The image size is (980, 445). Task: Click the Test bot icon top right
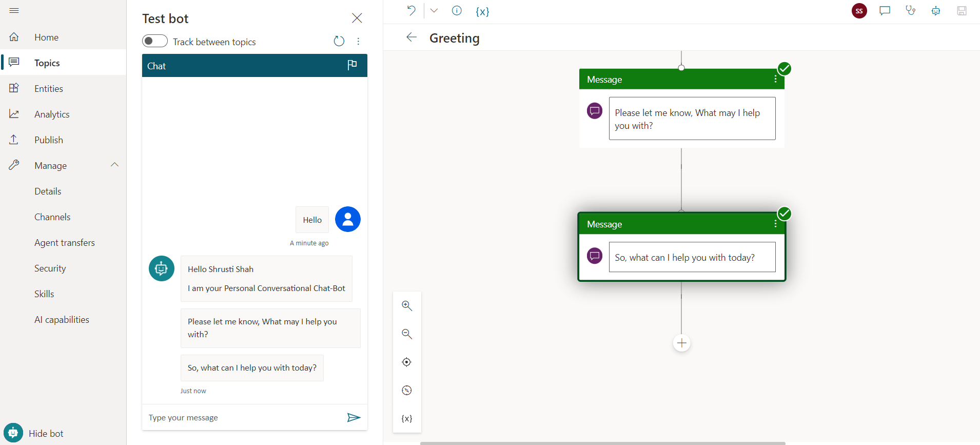936,11
